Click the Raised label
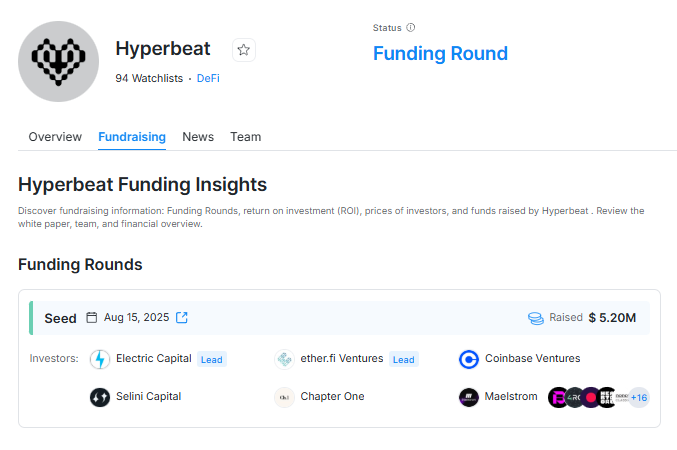This screenshot has height=450, width=677. (x=566, y=317)
